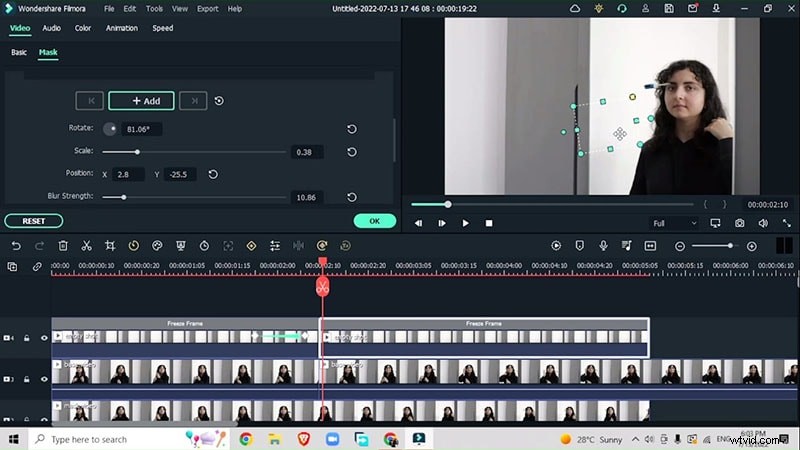Zoom out the timeline with minus icon
Image resolution: width=800 pixels, height=450 pixels.
[680, 246]
